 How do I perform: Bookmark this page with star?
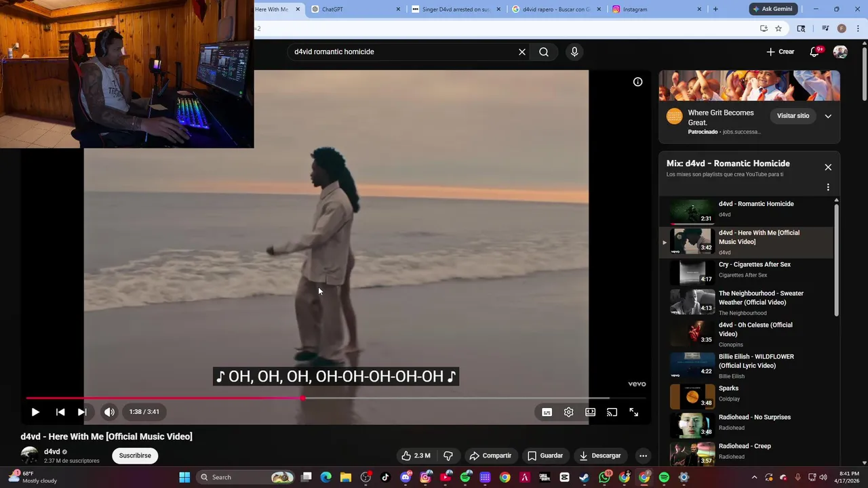pyautogui.click(x=778, y=28)
